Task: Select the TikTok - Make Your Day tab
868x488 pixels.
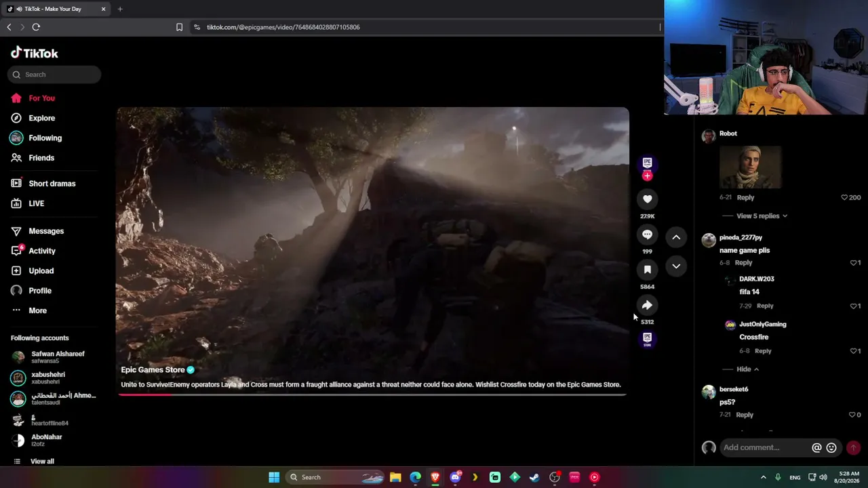Action: coord(56,9)
